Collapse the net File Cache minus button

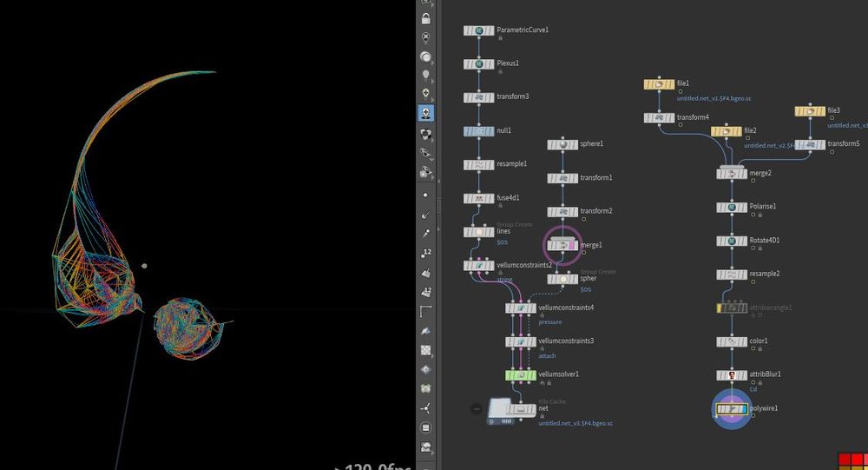[477, 409]
